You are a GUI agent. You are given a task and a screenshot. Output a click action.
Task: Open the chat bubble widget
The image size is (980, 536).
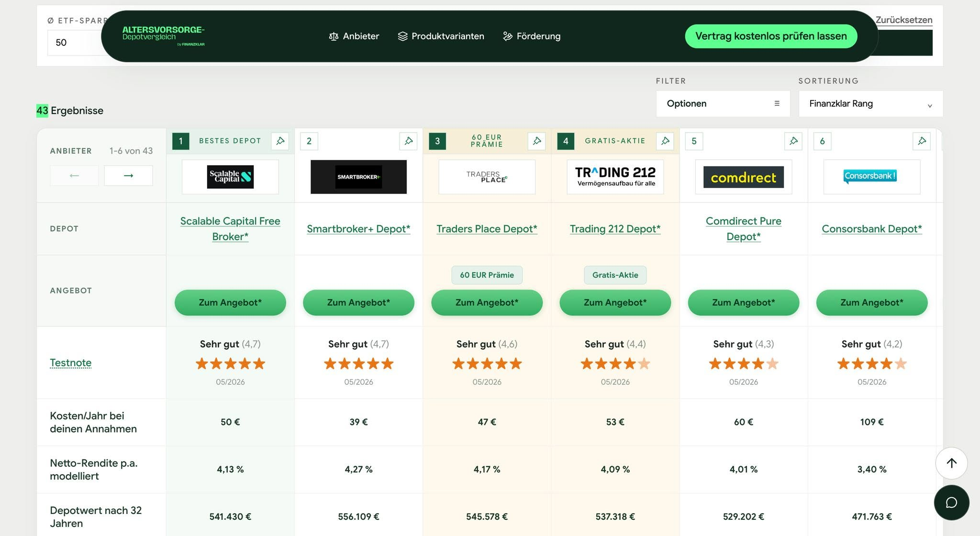pos(951,502)
